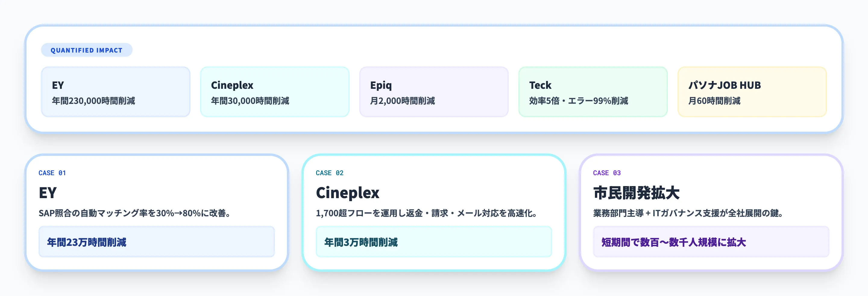868x296 pixels.
Task: Click the CASE 01 label
Action: [52, 173]
